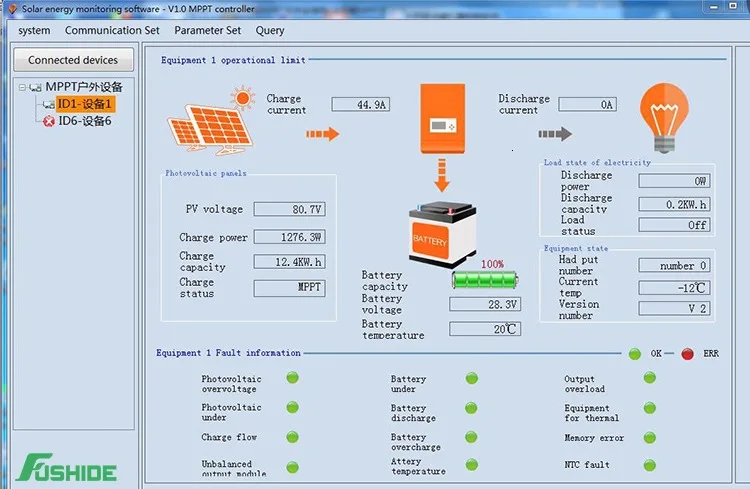Click the Discharge current field 0A
The width and height of the screenshot is (750, 489).
click(587, 104)
